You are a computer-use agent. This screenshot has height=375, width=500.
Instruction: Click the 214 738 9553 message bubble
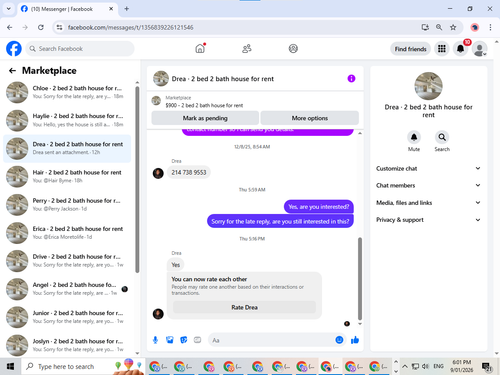click(x=189, y=172)
